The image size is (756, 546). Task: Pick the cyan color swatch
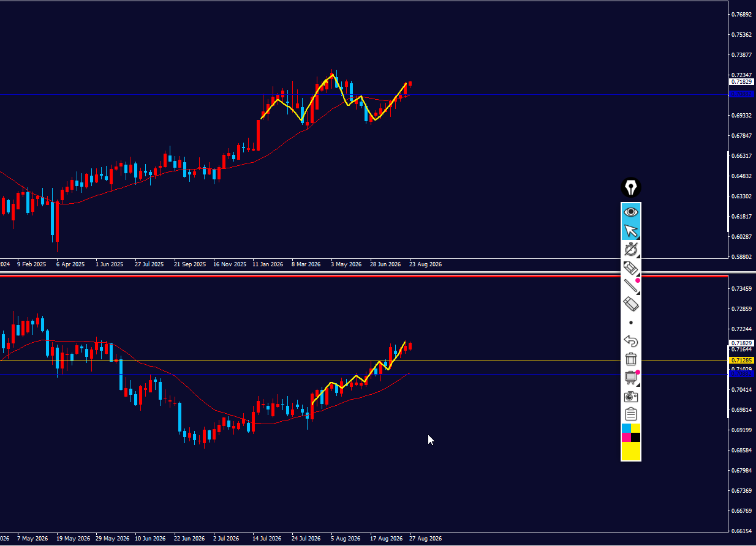point(626,428)
